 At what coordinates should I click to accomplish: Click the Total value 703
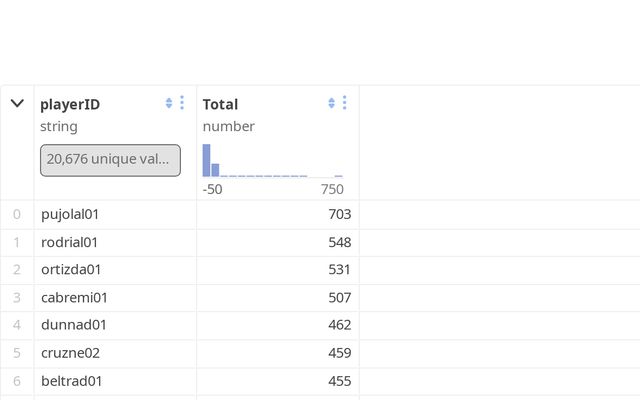pyautogui.click(x=339, y=214)
